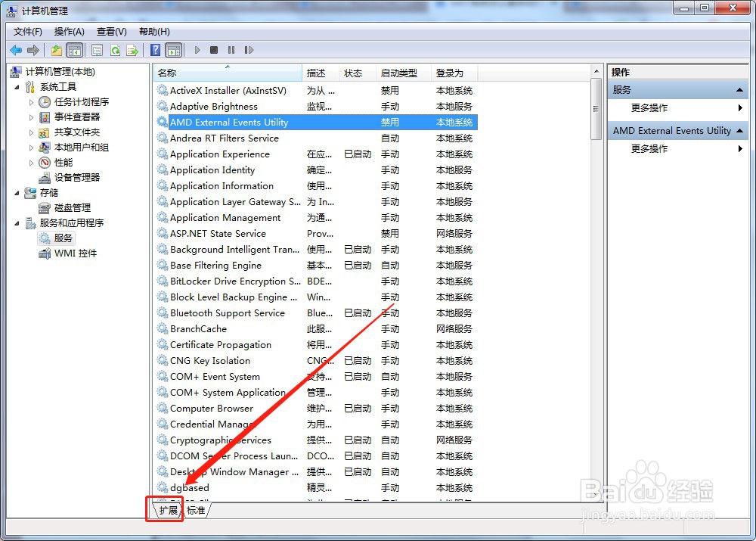
Task: Restart the service with the restart icon
Action: 250,50
